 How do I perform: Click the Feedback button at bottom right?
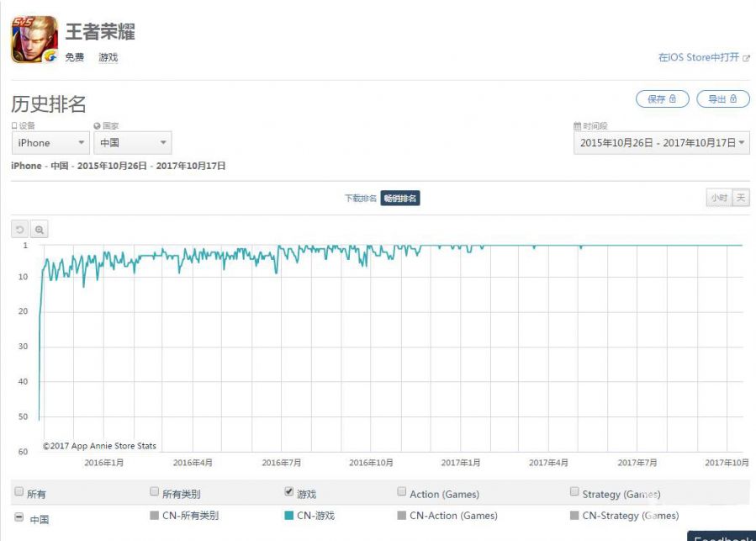coord(722,536)
